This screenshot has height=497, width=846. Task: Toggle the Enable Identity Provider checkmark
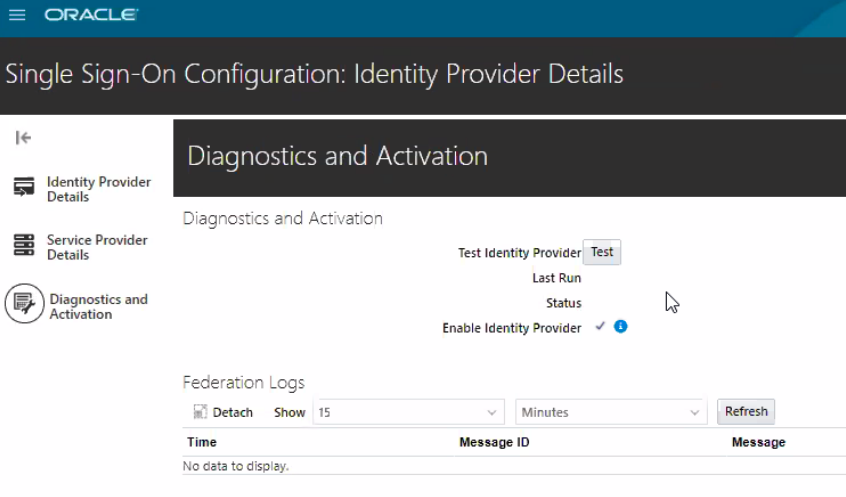[x=600, y=327]
